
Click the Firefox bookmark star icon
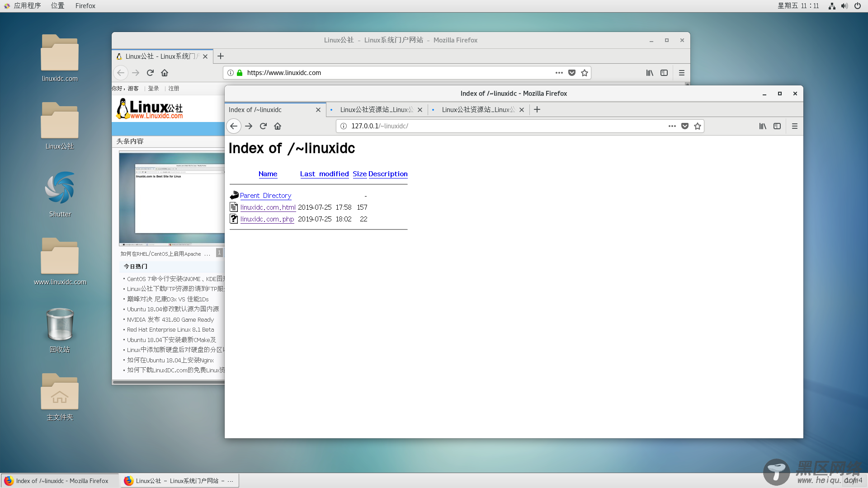click(x=698, y=126)
